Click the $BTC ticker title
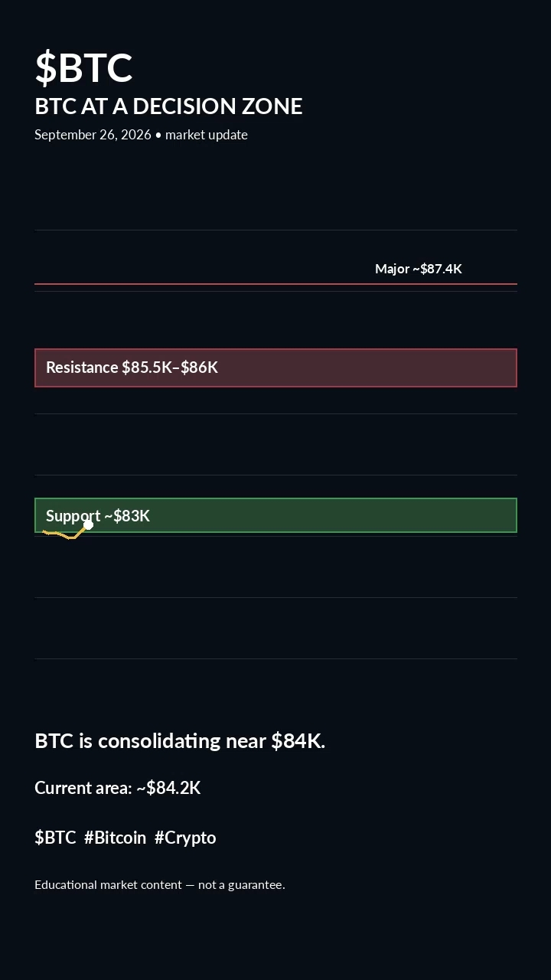 coord(83,67)
